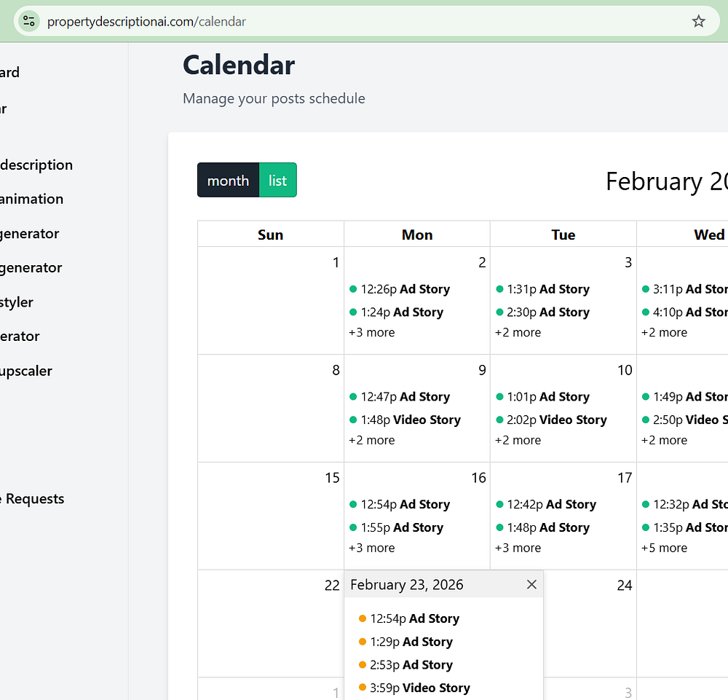Click the green dot of 1:31p Ad Story

pyautogui.click(x=499, y=289)
